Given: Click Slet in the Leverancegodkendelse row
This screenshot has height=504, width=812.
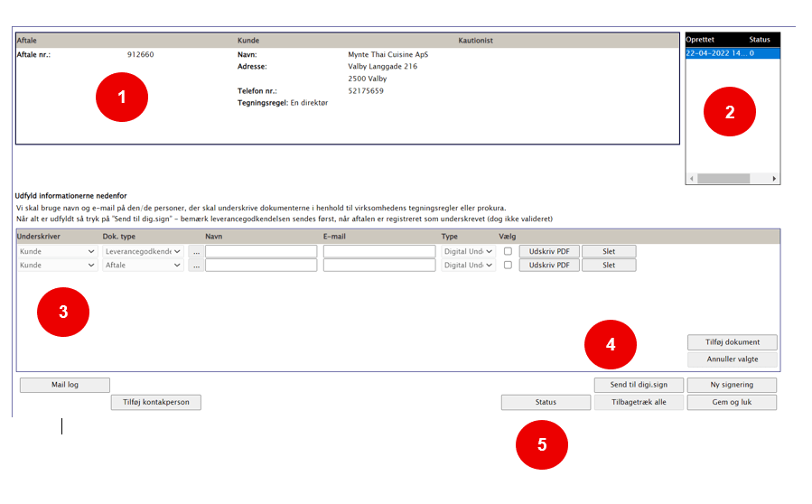Looking at the screenshot, I should [609, 252].
